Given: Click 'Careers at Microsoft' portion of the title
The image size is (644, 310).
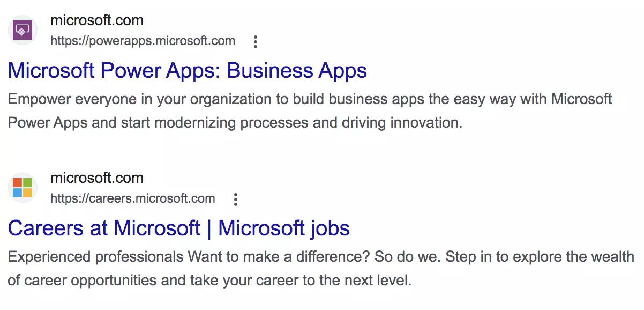Looking at the screenshot, I should [104, 228].
